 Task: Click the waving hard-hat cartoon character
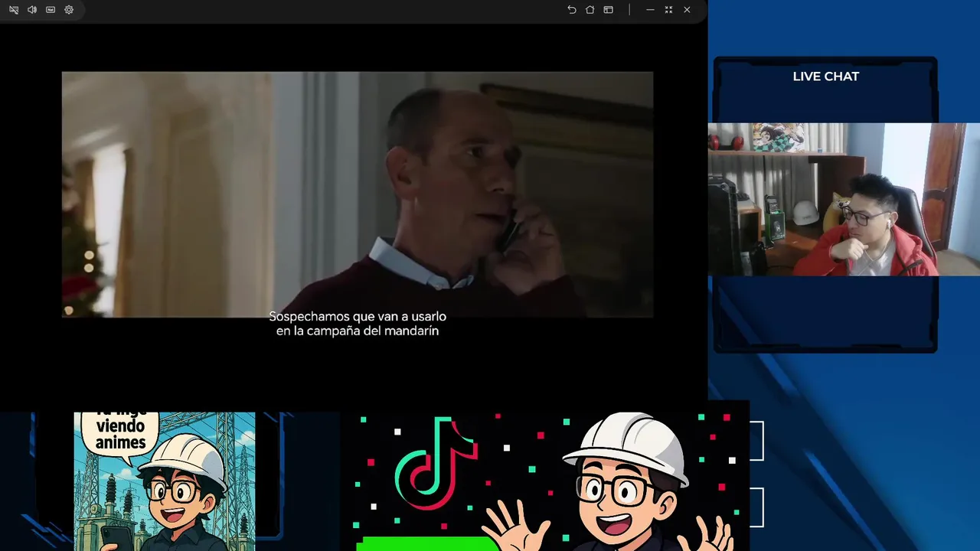tap(609, 482)
